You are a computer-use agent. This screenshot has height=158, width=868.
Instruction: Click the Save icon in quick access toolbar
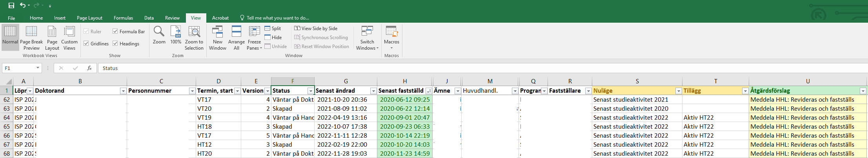11,5
